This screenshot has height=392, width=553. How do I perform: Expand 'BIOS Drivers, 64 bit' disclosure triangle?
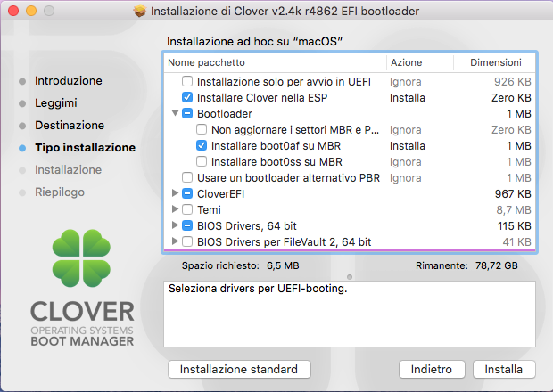(x=175, y=225)
